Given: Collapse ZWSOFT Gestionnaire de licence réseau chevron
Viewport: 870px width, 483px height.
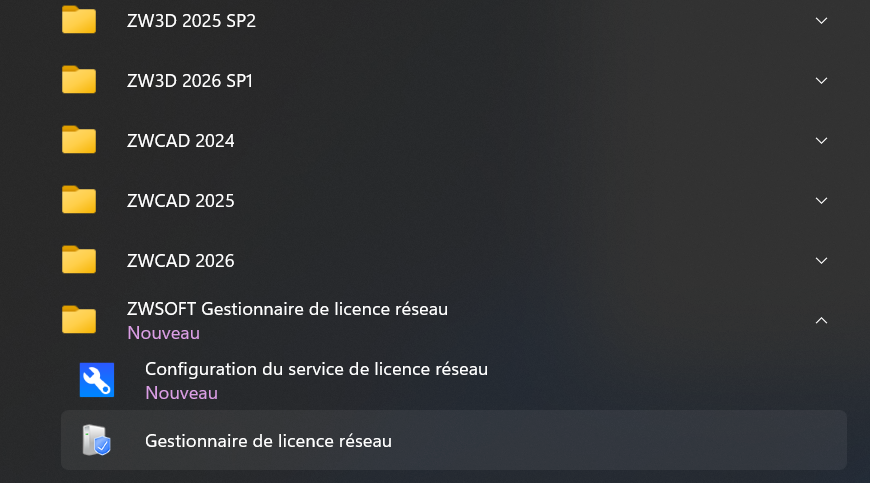Looking at the screenshot, I should pyautogui.click(x=822, y=320).
